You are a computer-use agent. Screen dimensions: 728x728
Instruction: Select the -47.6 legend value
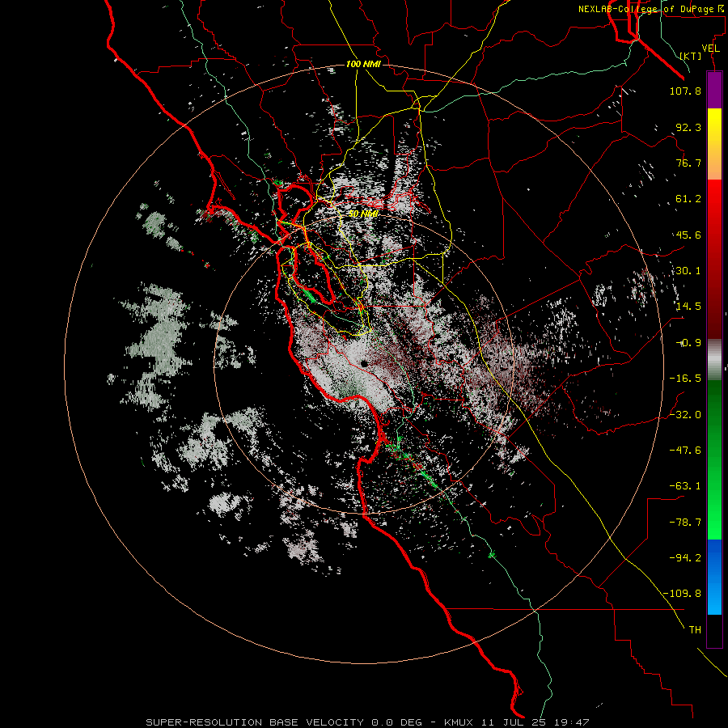click(685, 451)
